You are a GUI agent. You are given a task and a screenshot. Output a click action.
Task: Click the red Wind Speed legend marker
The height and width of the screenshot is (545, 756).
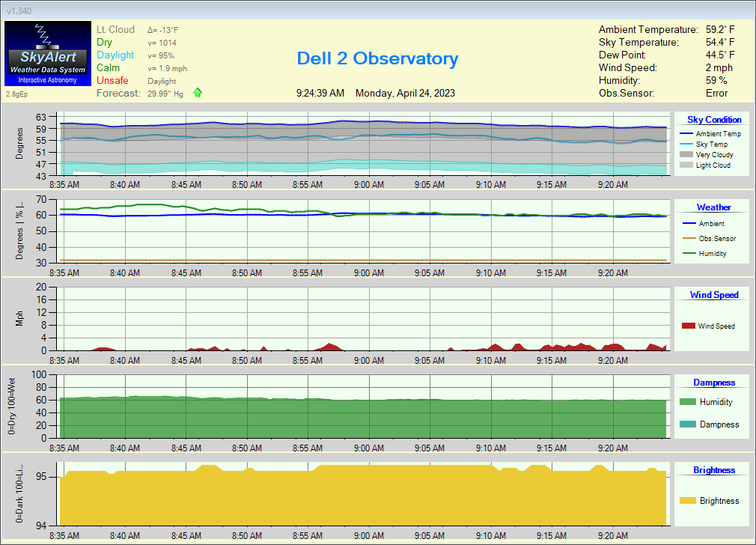[x=688, y=326]
